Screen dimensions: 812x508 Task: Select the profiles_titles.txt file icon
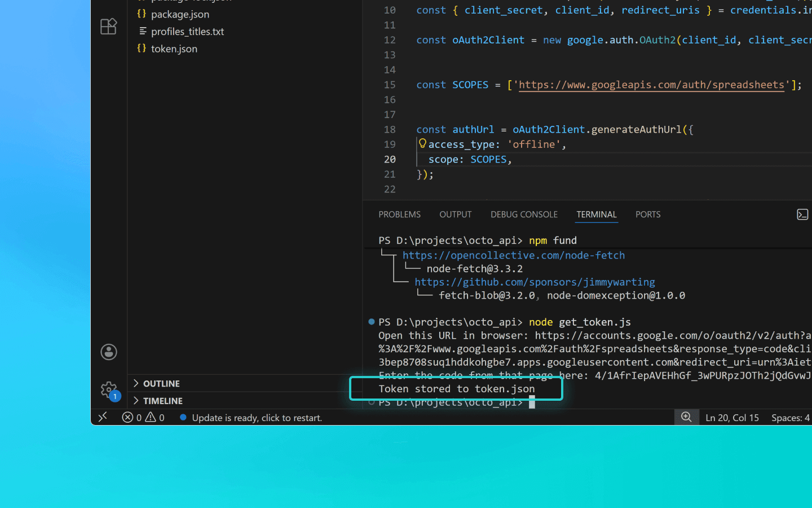coord(142,31)
